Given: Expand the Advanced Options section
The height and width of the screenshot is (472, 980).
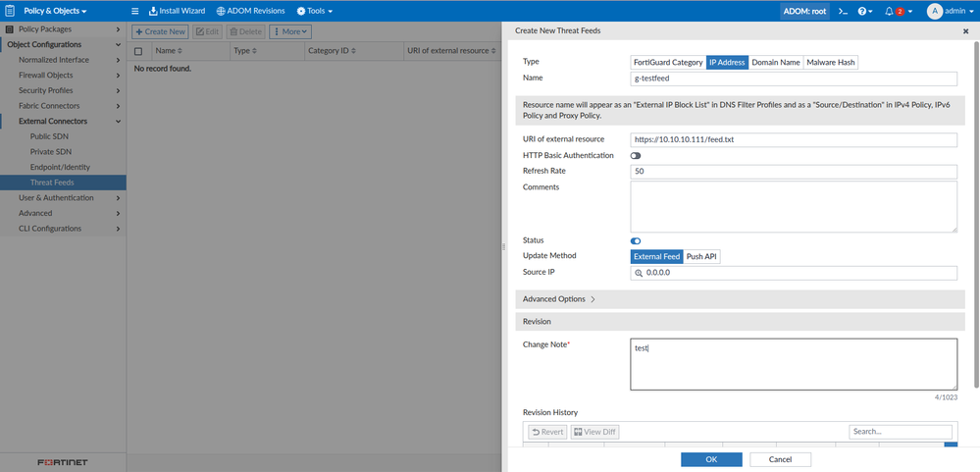Looking at the screenshot, I should 558,298.
